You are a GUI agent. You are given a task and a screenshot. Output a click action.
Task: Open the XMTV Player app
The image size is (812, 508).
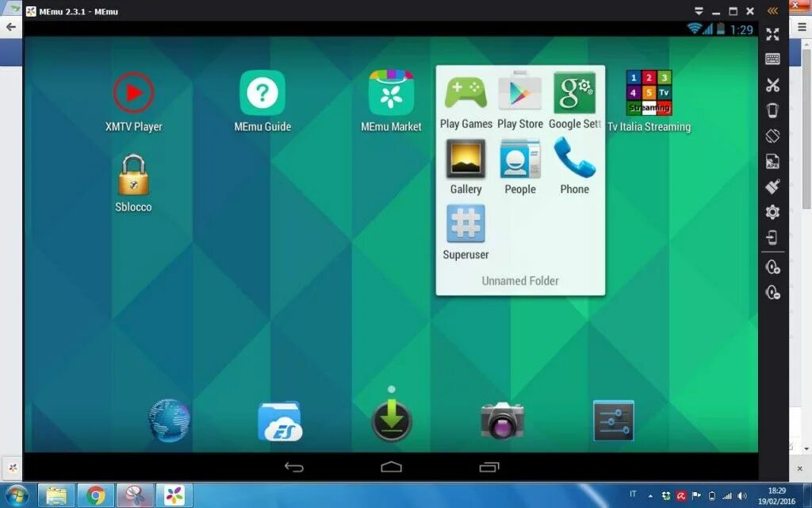point(133,94)
